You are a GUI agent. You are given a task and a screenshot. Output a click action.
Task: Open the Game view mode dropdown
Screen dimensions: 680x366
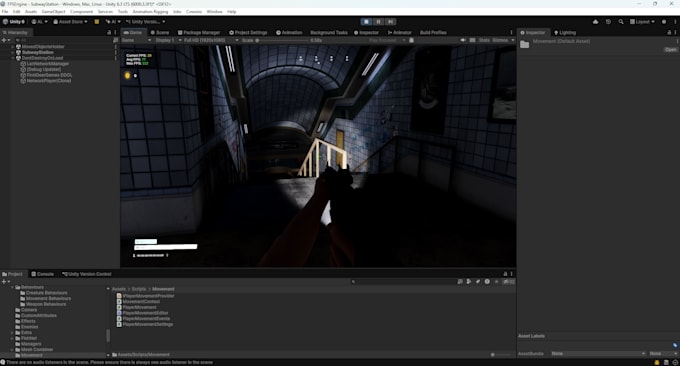[136, 40]
